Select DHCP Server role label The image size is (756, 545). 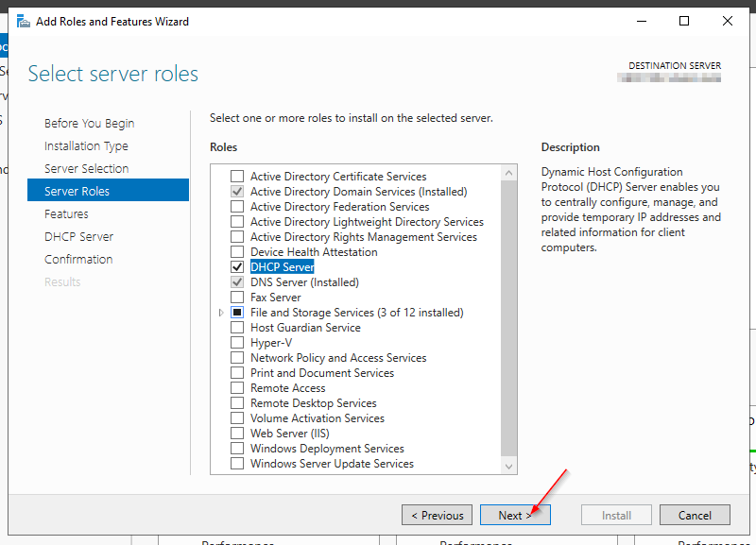click(283, 267)
